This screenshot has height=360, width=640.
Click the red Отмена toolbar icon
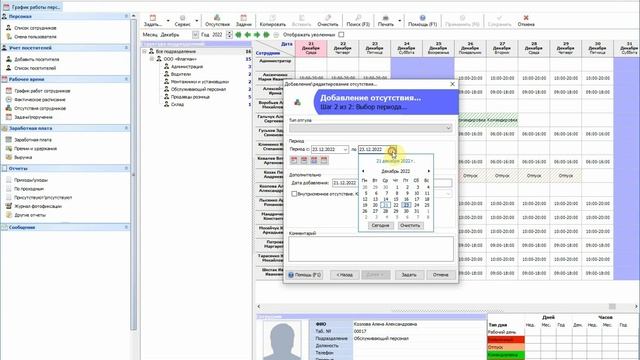526,20
